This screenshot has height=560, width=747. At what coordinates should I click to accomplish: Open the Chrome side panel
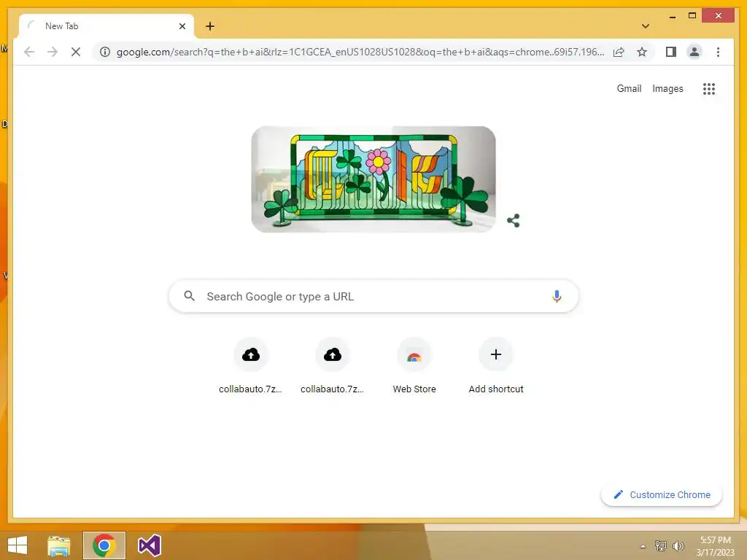[671, 52]
